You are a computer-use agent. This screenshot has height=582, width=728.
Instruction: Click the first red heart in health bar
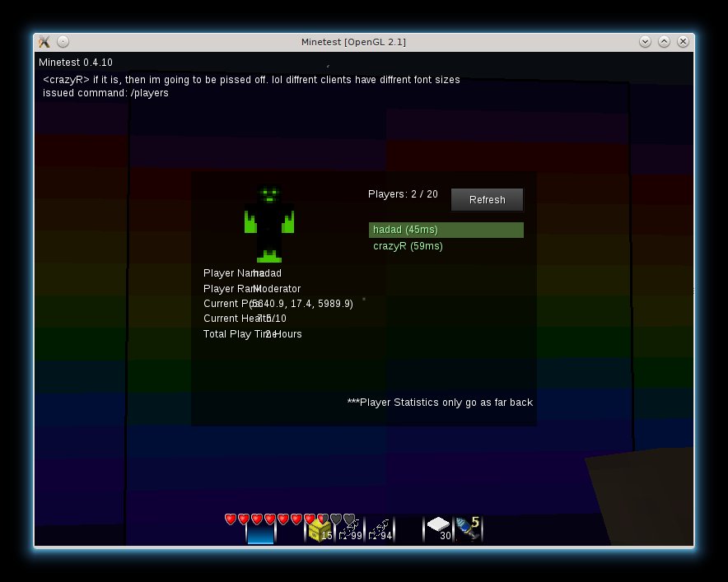pos(231,519)
